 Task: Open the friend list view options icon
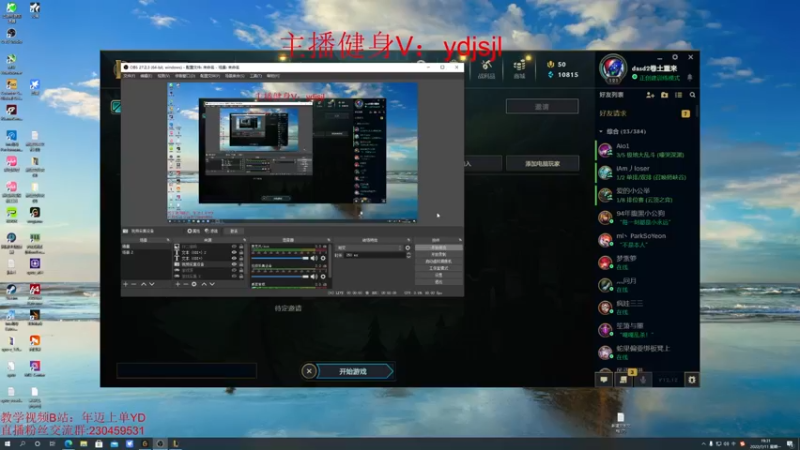pyautogui.click(x=679, y=95)
